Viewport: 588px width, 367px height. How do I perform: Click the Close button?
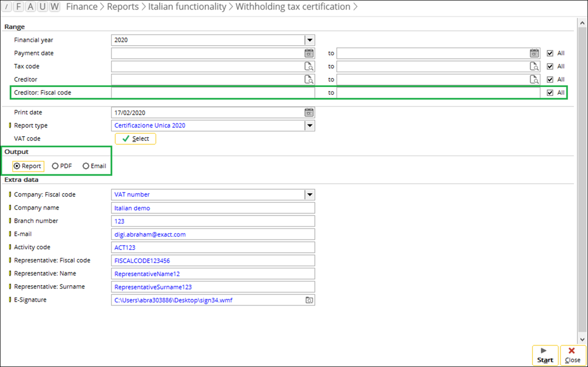573,355
